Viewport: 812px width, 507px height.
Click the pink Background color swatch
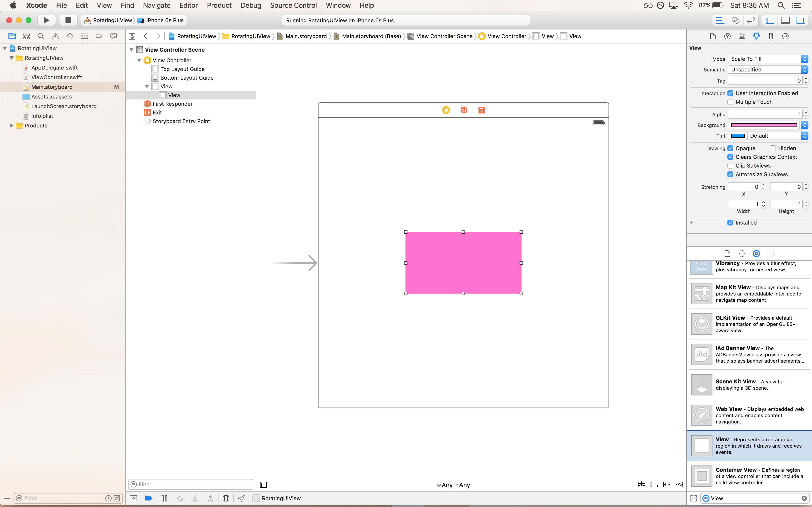click(x=764, y=125)
